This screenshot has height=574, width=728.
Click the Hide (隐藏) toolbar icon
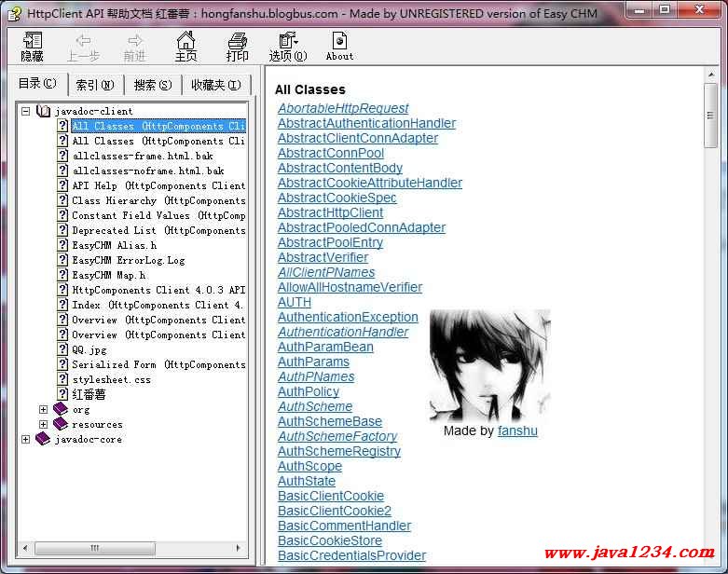(x=33, y=42)
